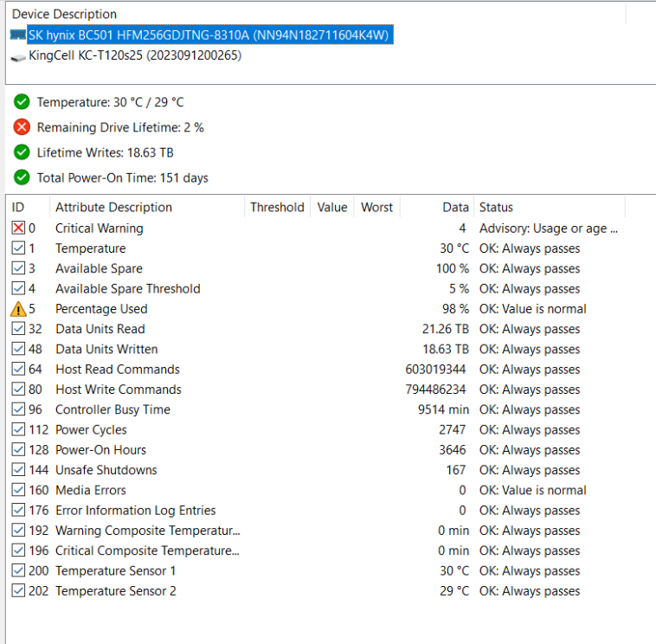Click the 'Advisory: Usage or age ...' status text
The height and width of the screenshot is (644, 656).
[549, 228]
